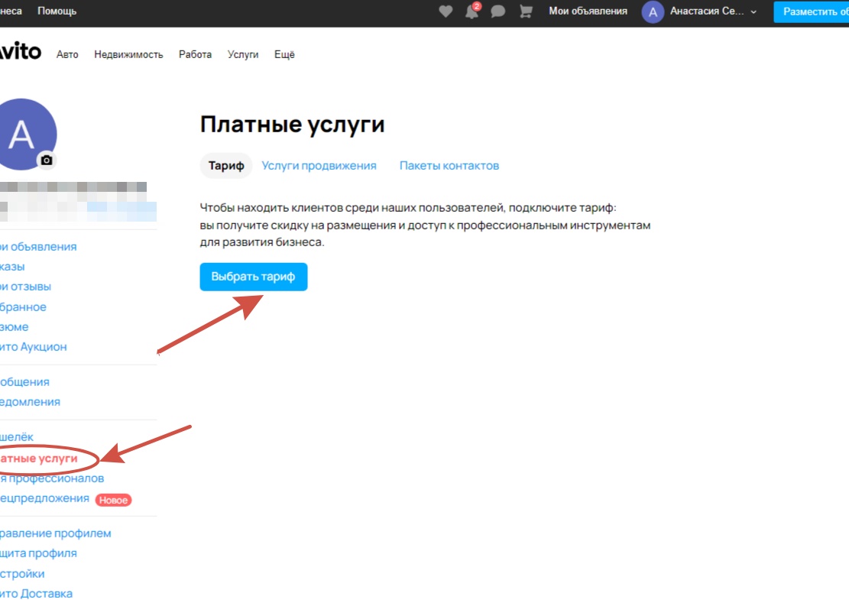Open sidebar link Уведомления

pos(30,402)
